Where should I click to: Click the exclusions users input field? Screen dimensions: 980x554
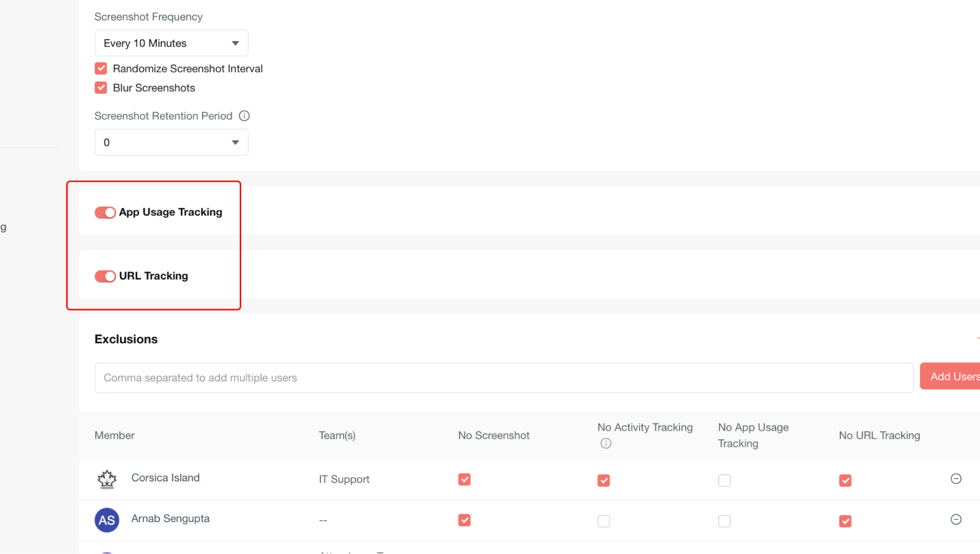[x=503, y=378]
